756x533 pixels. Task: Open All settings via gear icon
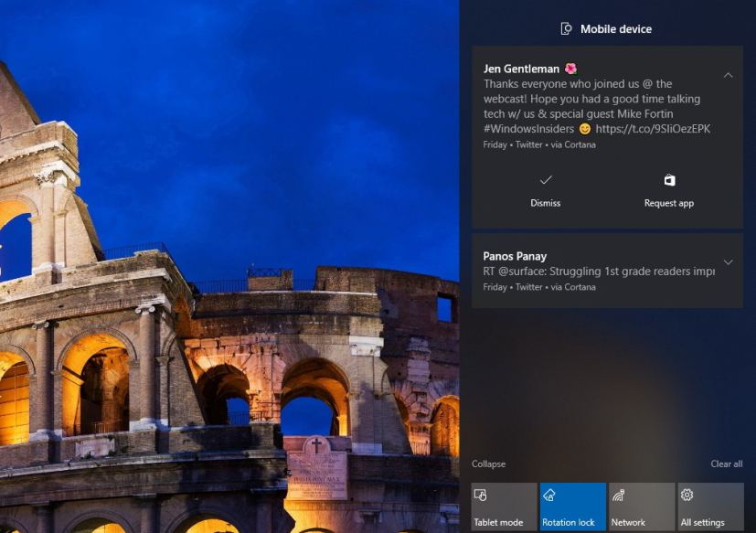pyautogui.click(x=687, y=496)
